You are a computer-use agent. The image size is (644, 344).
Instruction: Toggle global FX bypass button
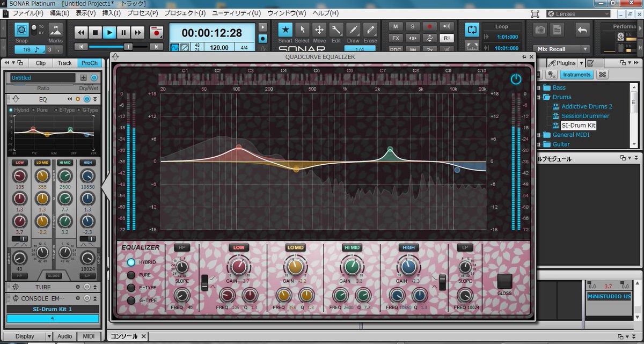pyautogui.click(x=396, y=38)
